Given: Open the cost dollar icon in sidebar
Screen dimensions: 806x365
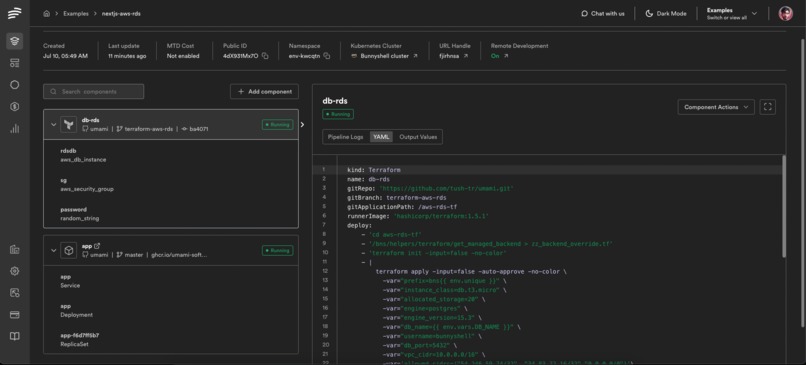Looking at the screenshot, I should click(14, 106).
